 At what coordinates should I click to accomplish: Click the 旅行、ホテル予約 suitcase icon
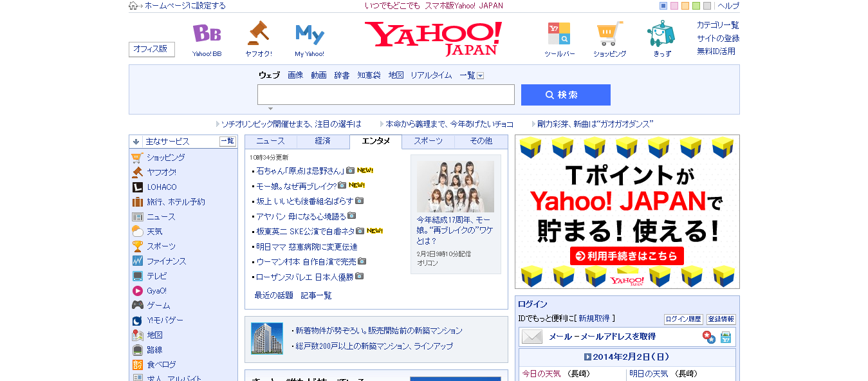[x=137, y=202]
